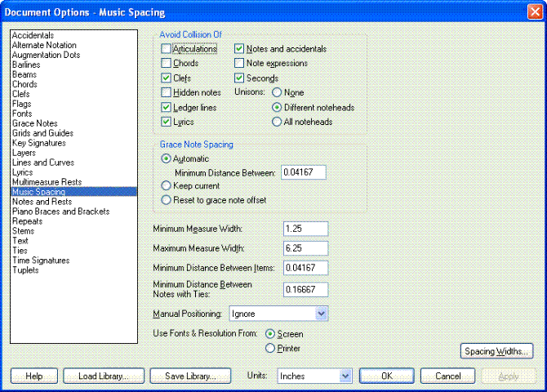
Task: Go to Tuplets options
Action: click(25, 270)
